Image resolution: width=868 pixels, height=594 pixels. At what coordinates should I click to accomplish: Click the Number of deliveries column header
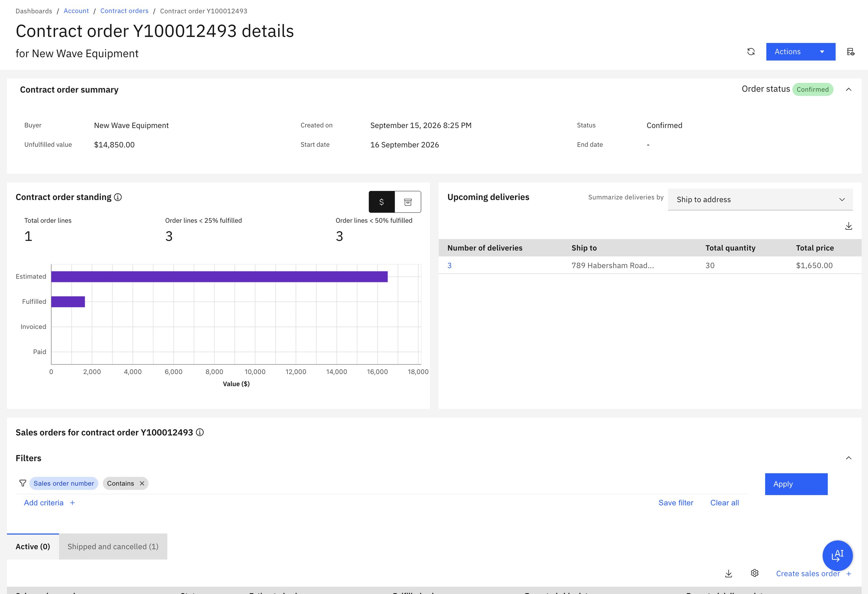coord(485,248)
